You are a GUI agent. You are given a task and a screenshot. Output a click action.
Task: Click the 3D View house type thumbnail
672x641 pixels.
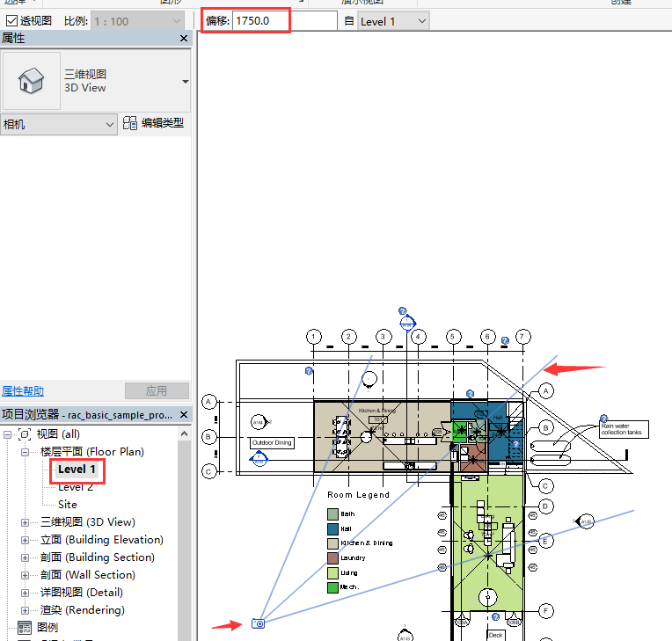tap(32, 81)
